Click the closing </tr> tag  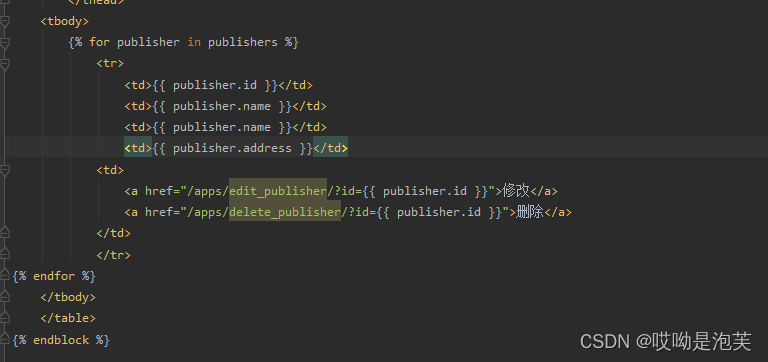coord(114,255)
